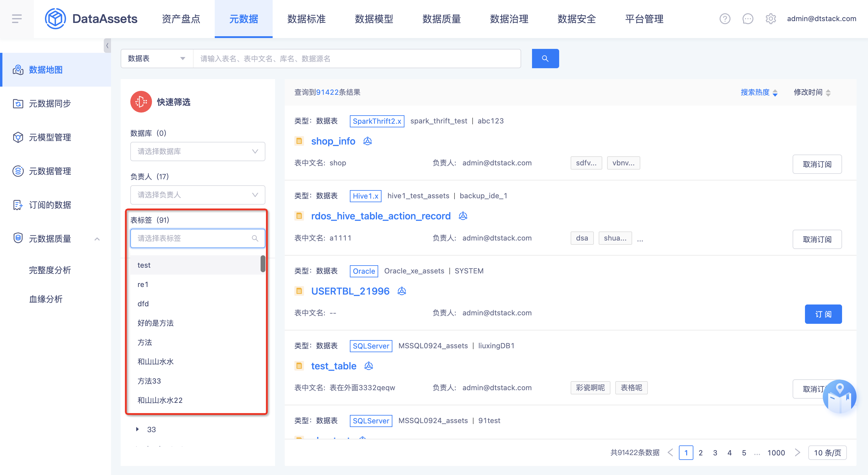Click table icon before USERTBL_21996
The height and width of the screenshot is (475, 868).
299,291
